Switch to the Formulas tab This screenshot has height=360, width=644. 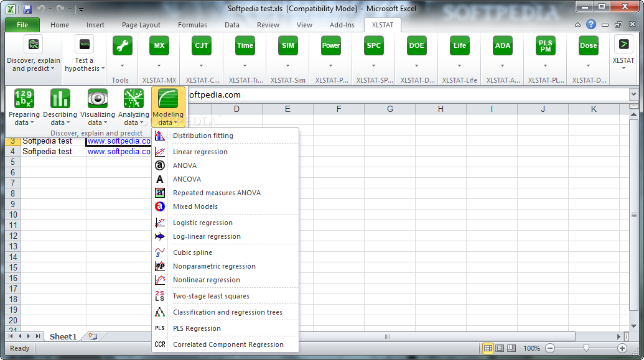(192, 25)
